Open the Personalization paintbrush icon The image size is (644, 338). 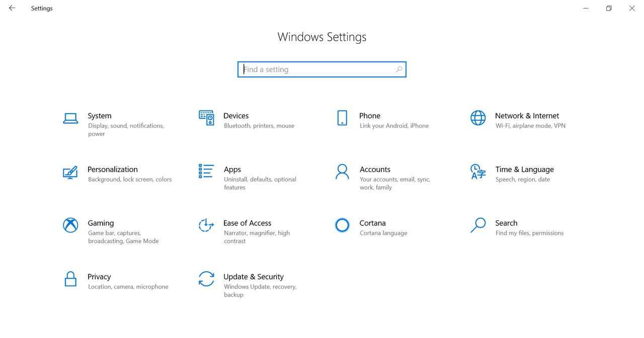point(70,172)
